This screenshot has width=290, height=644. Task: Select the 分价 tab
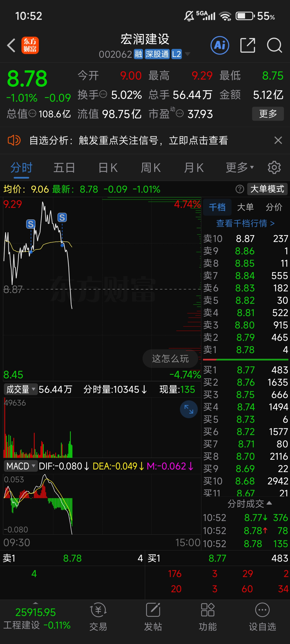pos(274,207)
